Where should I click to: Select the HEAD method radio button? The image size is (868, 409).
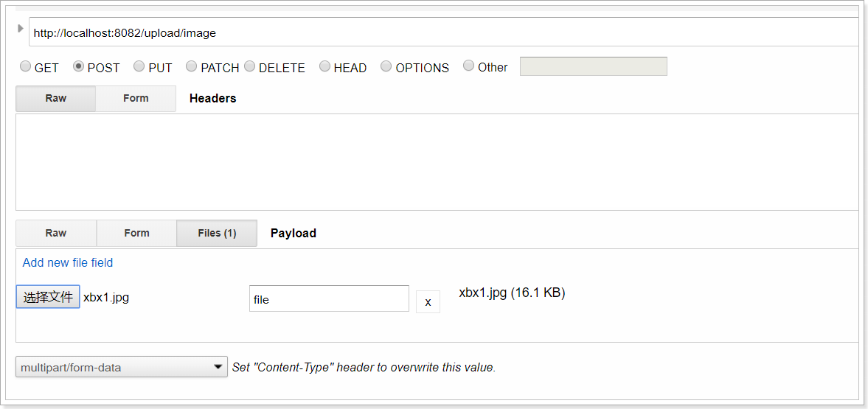(325, 66)
